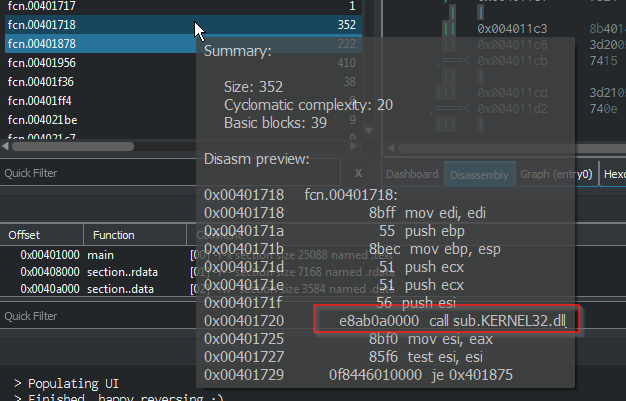
Task: Clear the functions quick filter with x
Action: 359,173
